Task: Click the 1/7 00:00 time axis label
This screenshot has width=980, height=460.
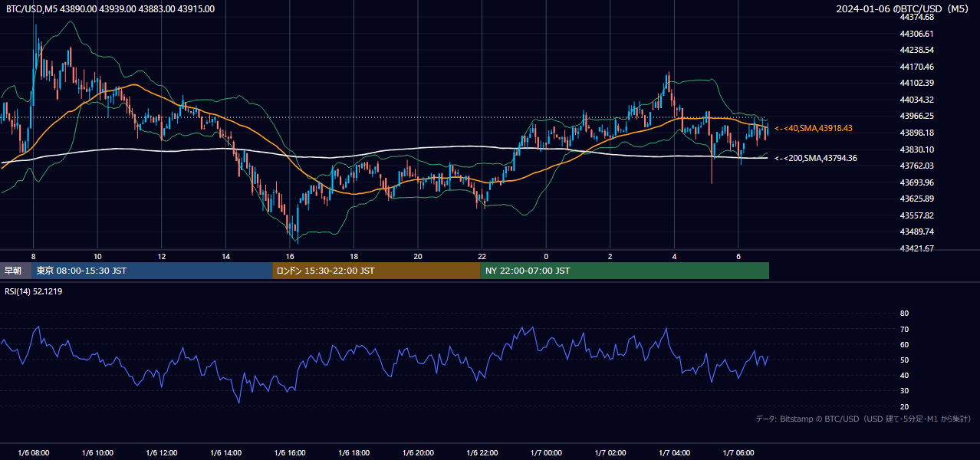Action: coord(546,453)
